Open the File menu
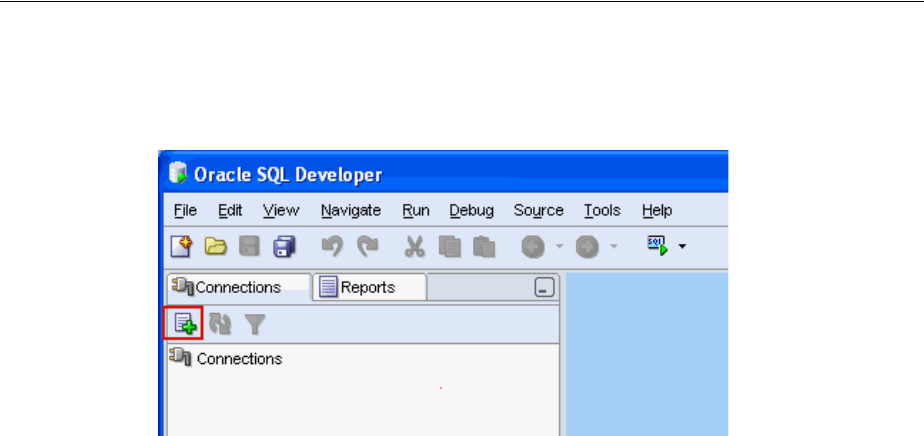924x436 pixels. point(186,210)
